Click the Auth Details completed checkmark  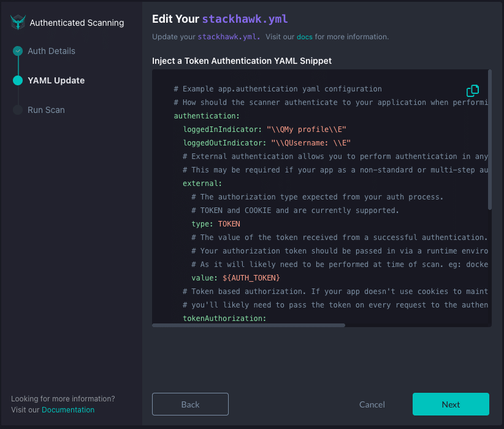(18, 51)
